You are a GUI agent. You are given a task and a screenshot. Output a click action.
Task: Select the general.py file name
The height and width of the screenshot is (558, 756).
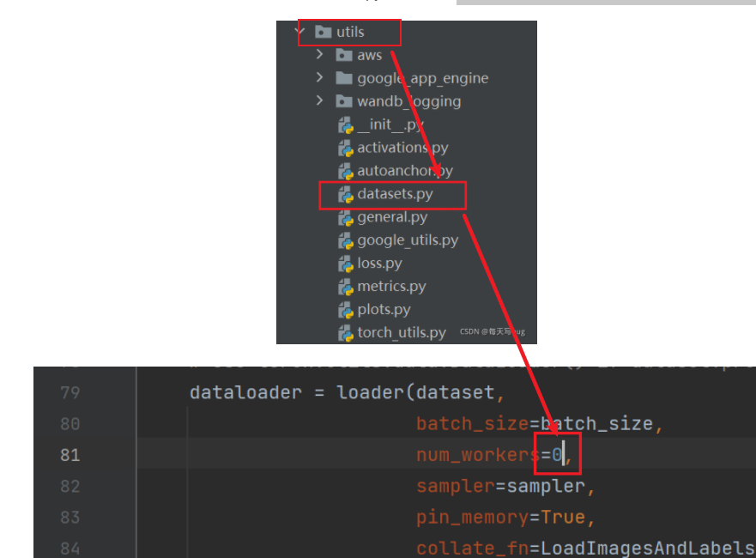tap(392, 217)
